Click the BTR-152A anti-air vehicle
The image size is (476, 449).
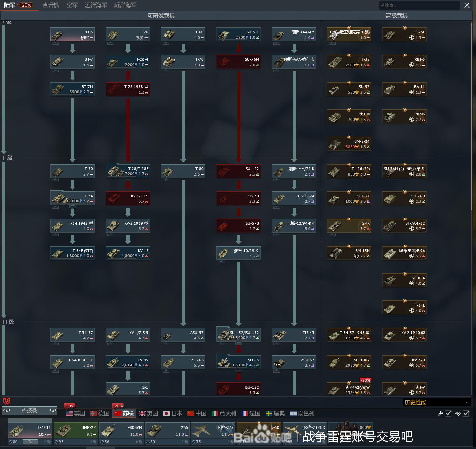click(x=294, y=198)
